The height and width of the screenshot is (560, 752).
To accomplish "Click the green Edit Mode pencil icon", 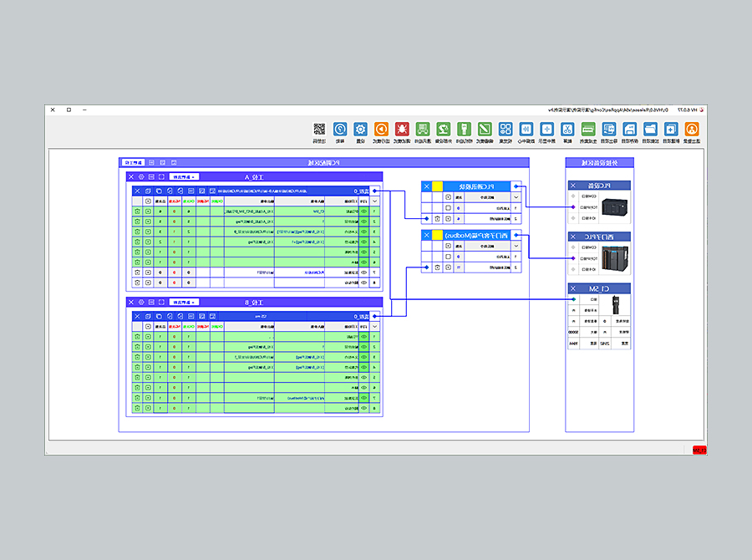I will [485, 129].
